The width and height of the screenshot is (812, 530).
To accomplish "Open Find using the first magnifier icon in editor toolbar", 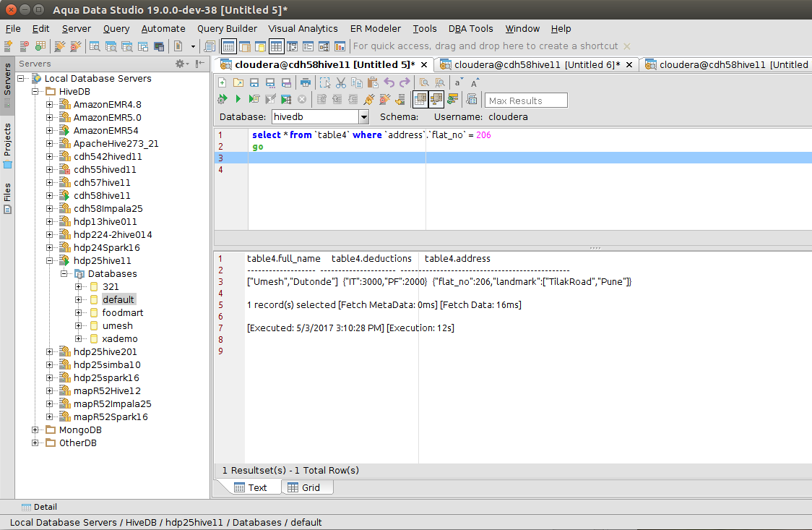I will click(424, 82).
